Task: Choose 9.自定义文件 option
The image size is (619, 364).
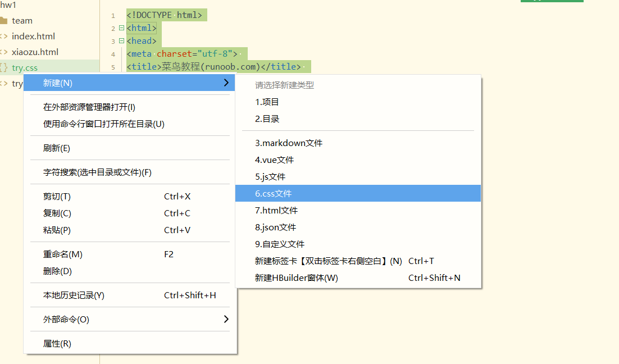Action: [280, 244]
